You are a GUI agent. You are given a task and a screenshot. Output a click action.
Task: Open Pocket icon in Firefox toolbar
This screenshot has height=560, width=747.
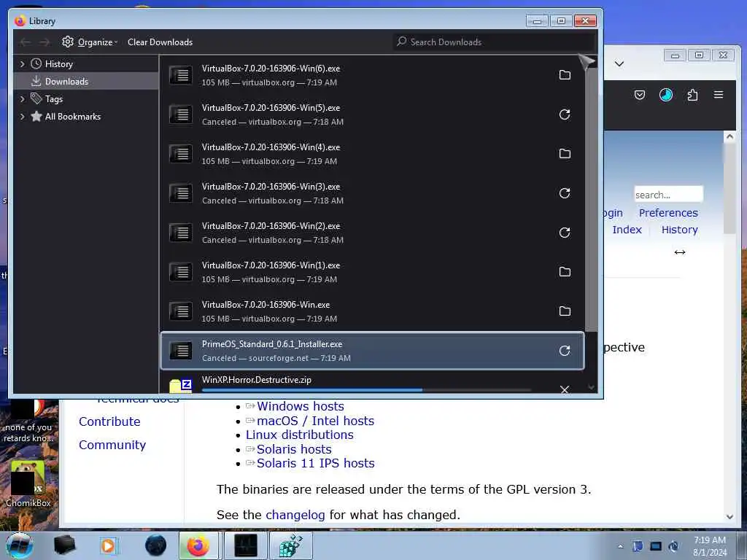point(639,95)
